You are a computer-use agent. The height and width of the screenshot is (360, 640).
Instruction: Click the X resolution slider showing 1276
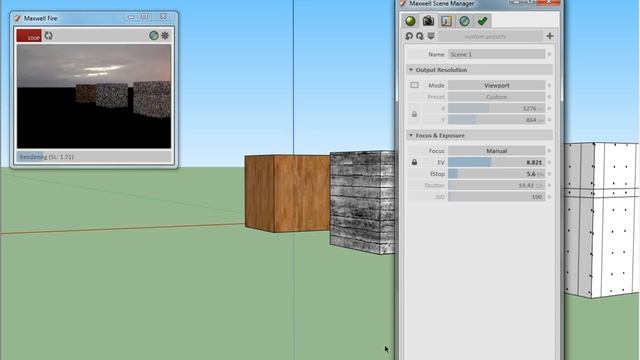(496, 109)
